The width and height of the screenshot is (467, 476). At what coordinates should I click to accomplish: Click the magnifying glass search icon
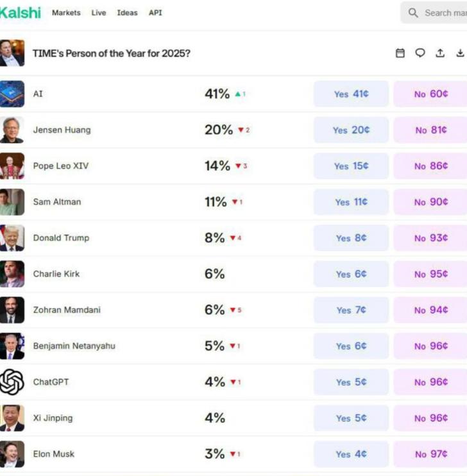pos(413,13)
